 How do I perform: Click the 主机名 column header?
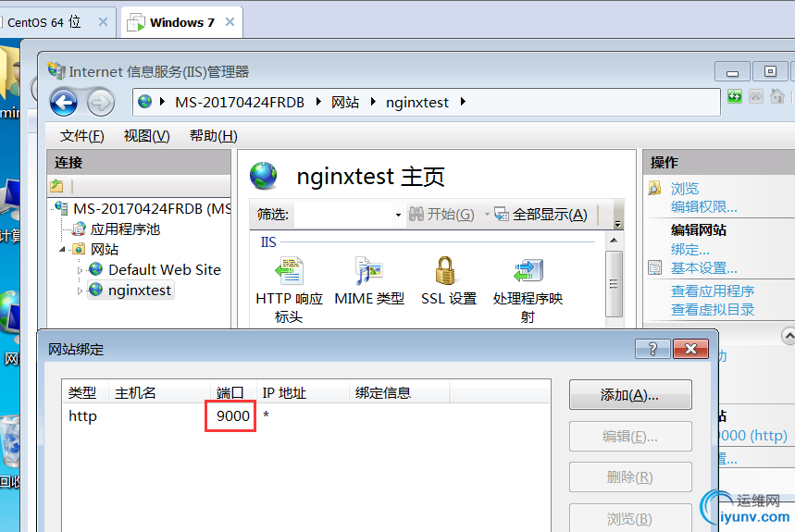(160, 392)
